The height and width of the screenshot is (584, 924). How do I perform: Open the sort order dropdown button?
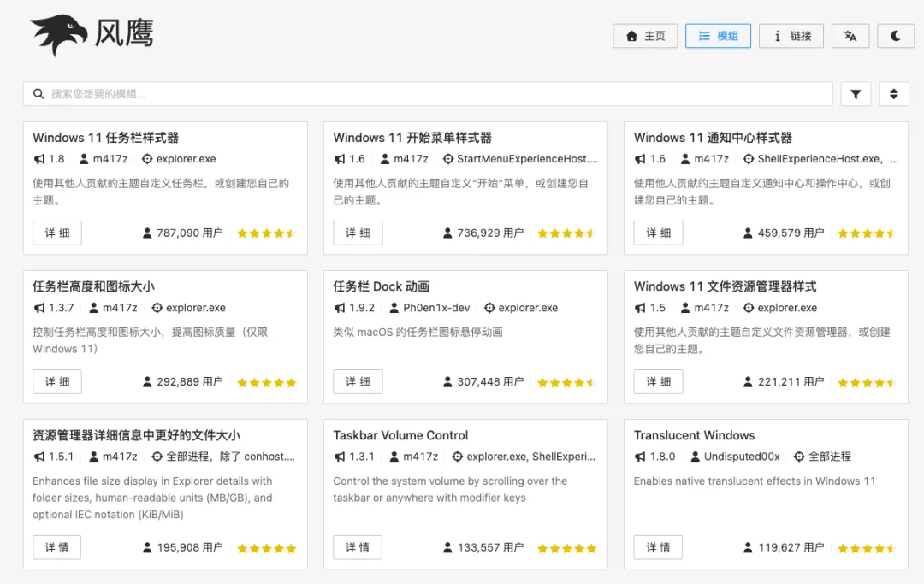pos(893,93)
